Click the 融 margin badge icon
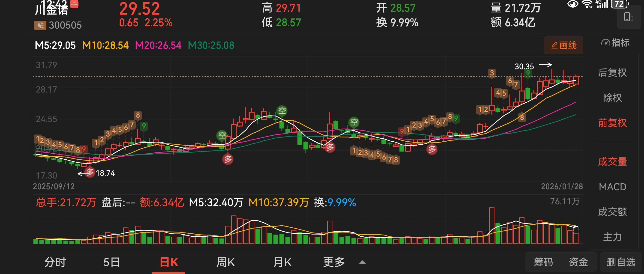The width and height of the screenshot is (644, 274). (x=40, y=25)
